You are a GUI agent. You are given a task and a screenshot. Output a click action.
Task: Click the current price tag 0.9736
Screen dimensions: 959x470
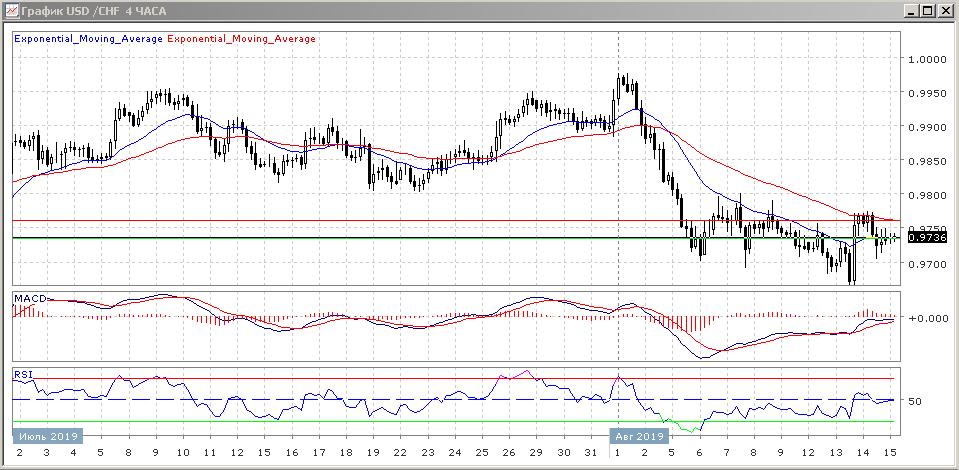pos(925,237)
